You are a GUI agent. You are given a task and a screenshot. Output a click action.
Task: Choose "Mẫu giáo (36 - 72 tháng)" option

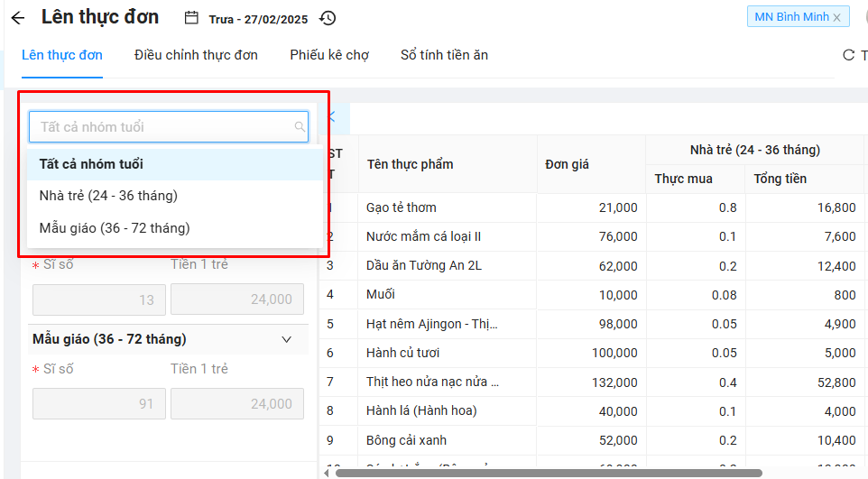coord(115,227)
